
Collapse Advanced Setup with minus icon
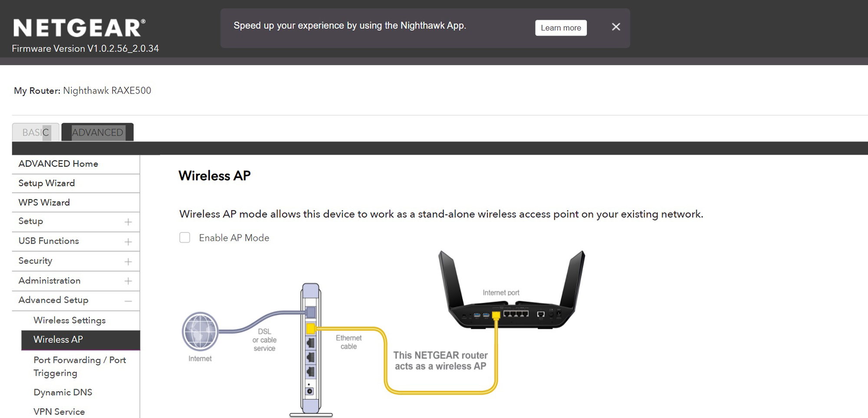[x=128, y=301]
